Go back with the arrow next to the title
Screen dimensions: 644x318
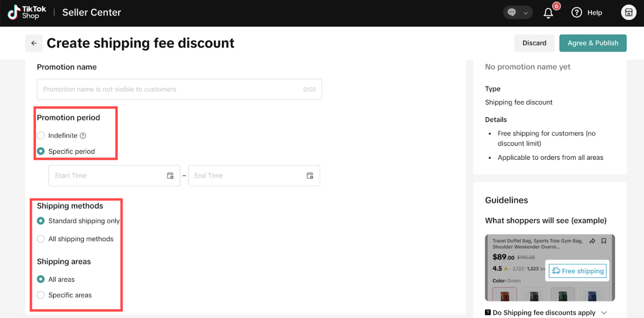(x=34, y=43)
